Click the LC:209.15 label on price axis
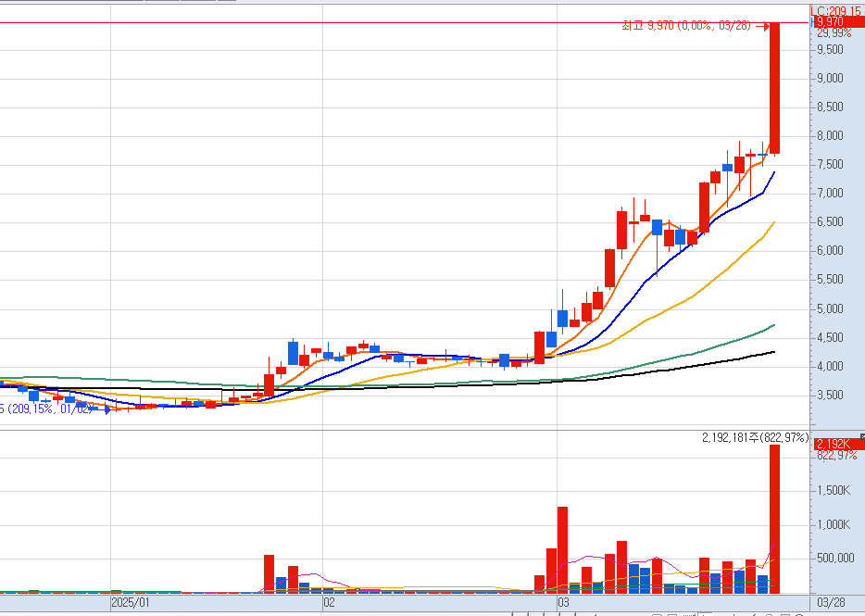Screen dimensions: 865x616 837,10
